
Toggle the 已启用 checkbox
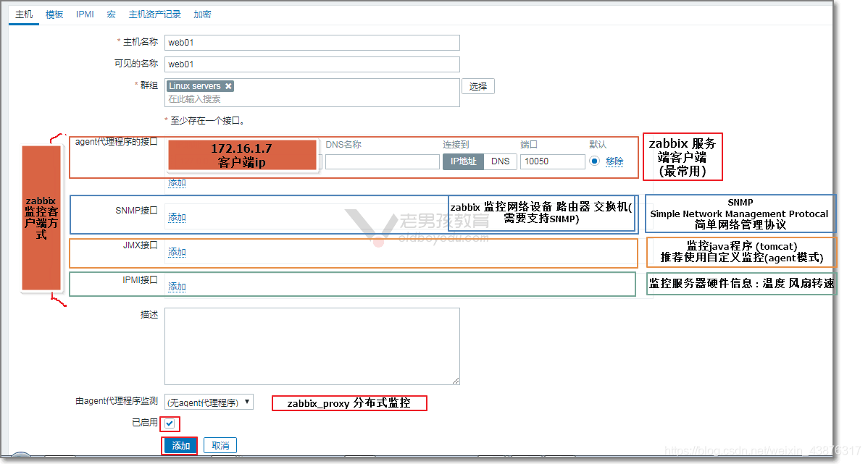point(170,423)
